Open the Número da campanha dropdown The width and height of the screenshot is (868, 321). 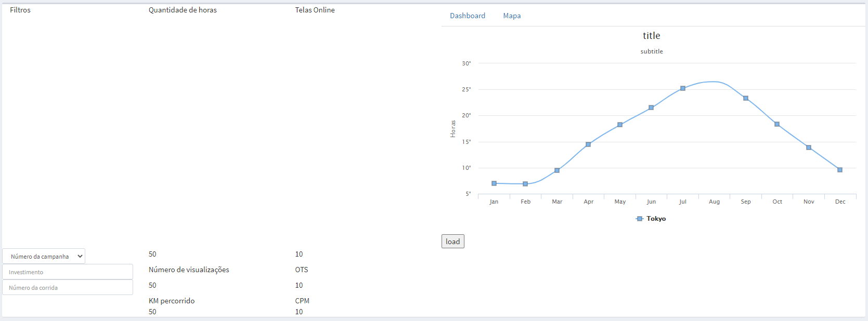pyautogui.click(x=44, y=256)
